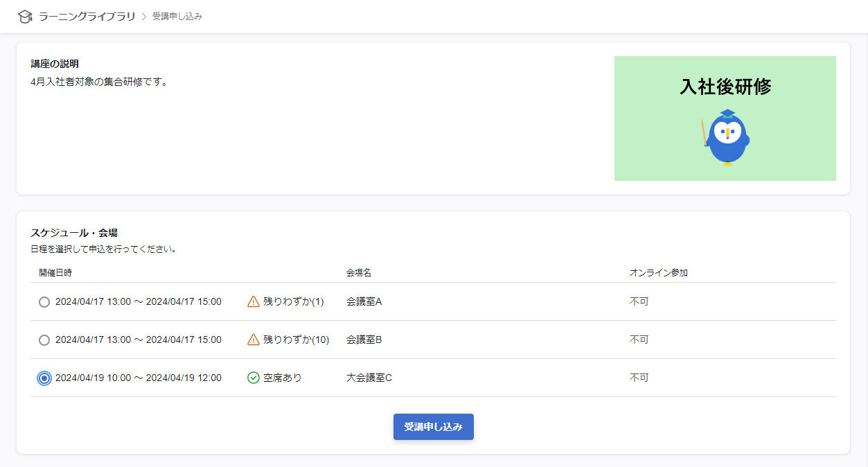Click the 残りわずか(1) availability label
Image resolution: width=868 pixels, height=467 pixels.
coord(293,301)
